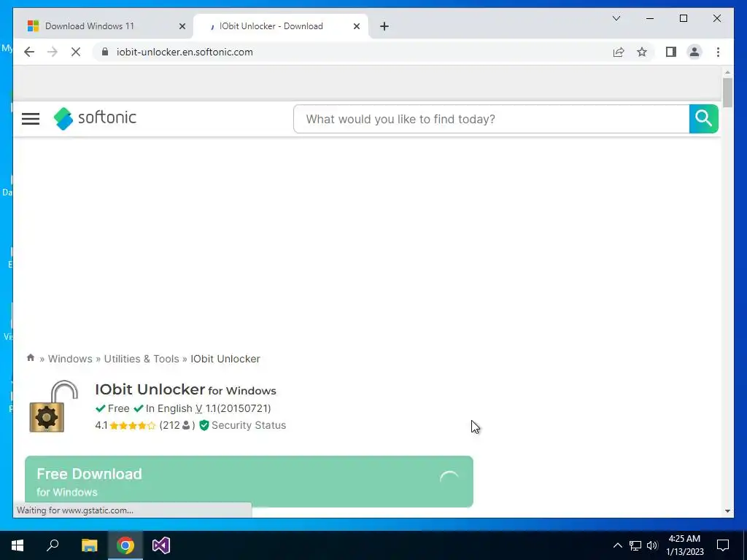View site information via lock icon

click(105, 52)
